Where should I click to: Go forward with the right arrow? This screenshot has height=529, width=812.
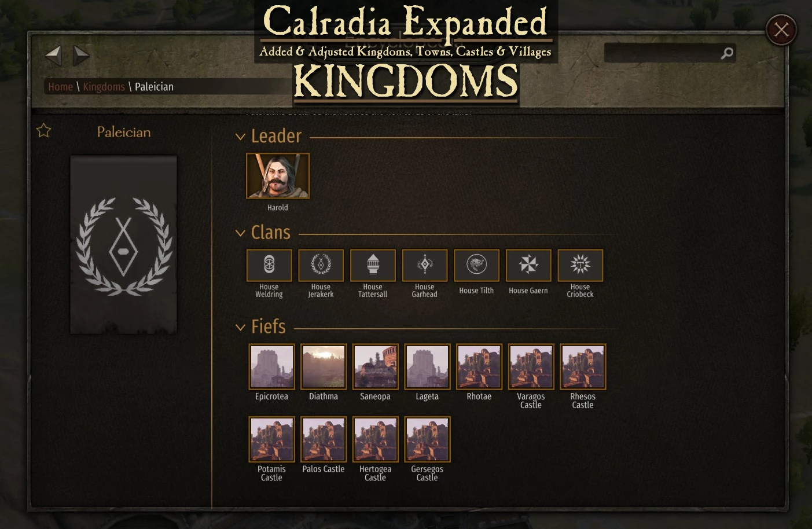click(81, 56)
